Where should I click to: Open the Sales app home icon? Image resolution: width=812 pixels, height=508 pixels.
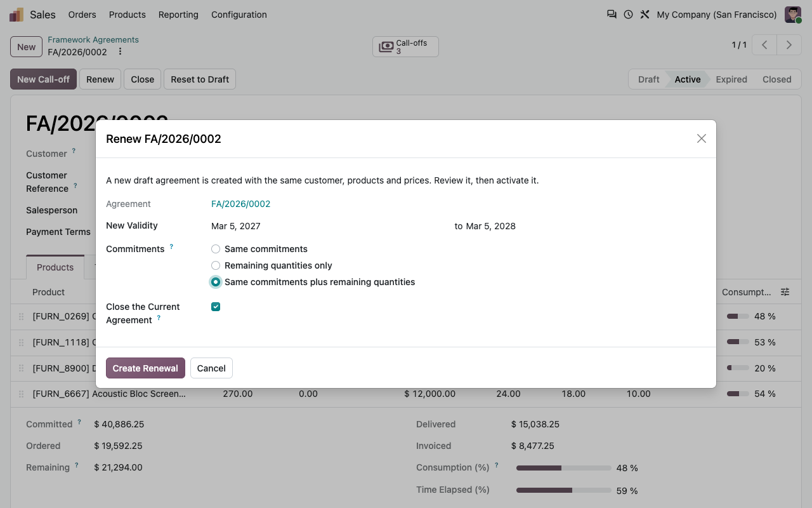click(16, 15)
